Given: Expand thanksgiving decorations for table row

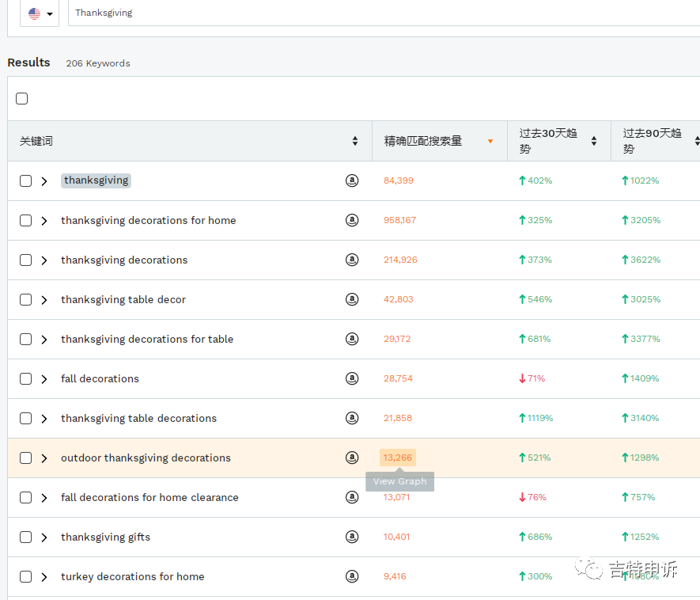Looking at the screenshot, I should point(44,339).
